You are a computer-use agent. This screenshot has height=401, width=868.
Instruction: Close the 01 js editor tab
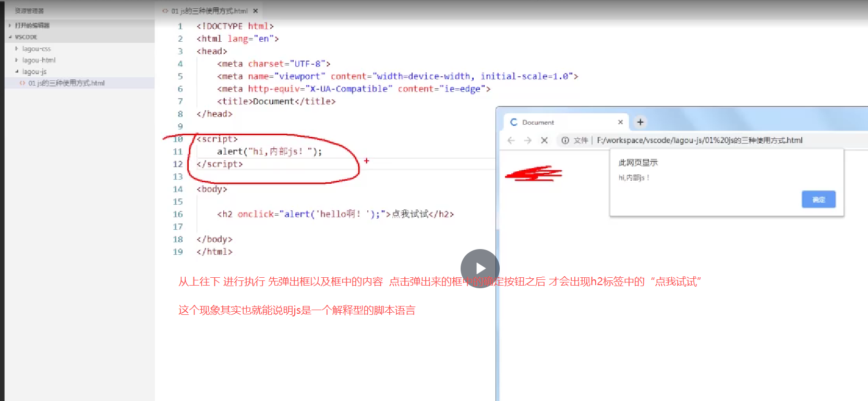pyautogui.click(x=255, y=10)
